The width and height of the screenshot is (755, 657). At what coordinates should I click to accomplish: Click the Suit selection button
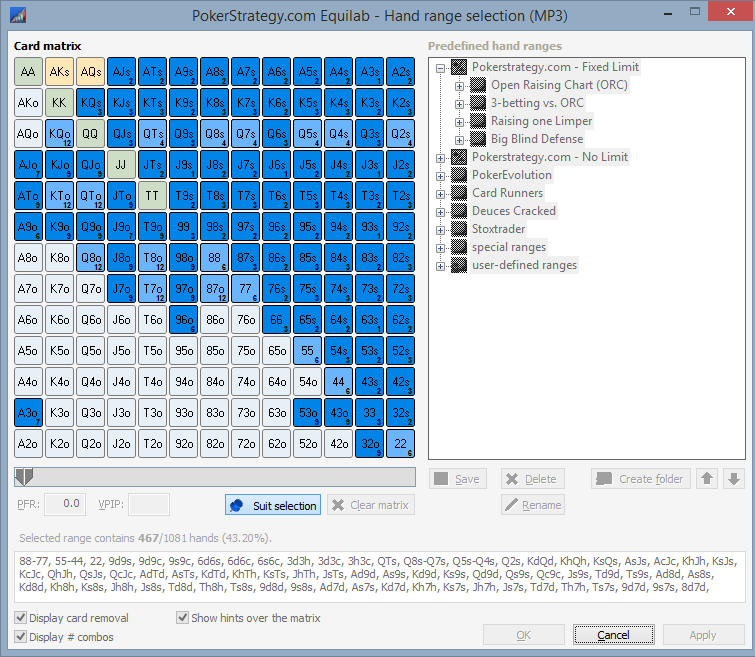273,505
